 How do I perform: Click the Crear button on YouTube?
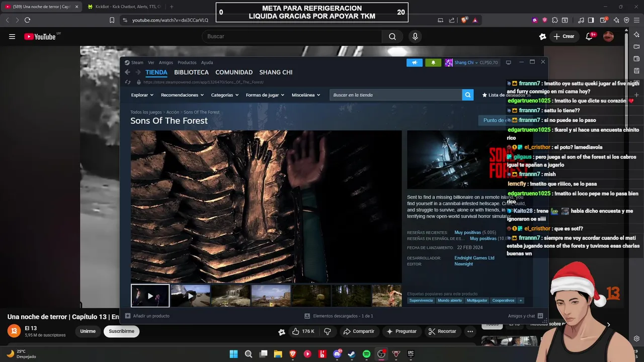563,36
